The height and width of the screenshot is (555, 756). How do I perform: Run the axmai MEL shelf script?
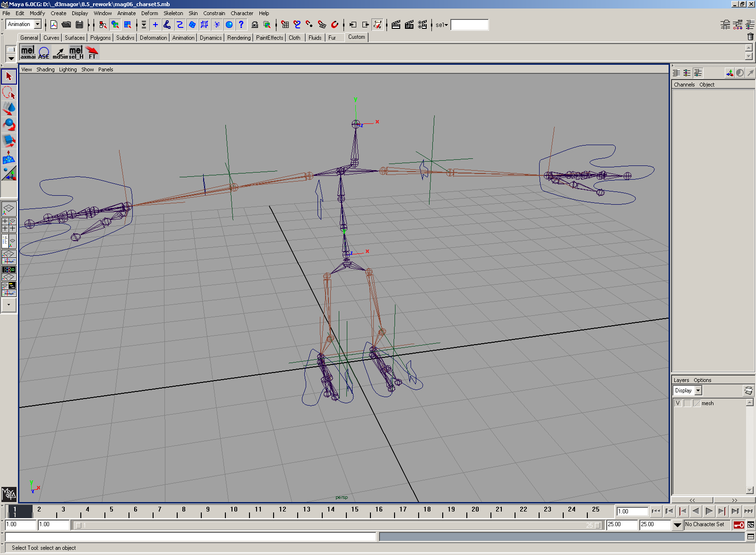click(28, 52)
